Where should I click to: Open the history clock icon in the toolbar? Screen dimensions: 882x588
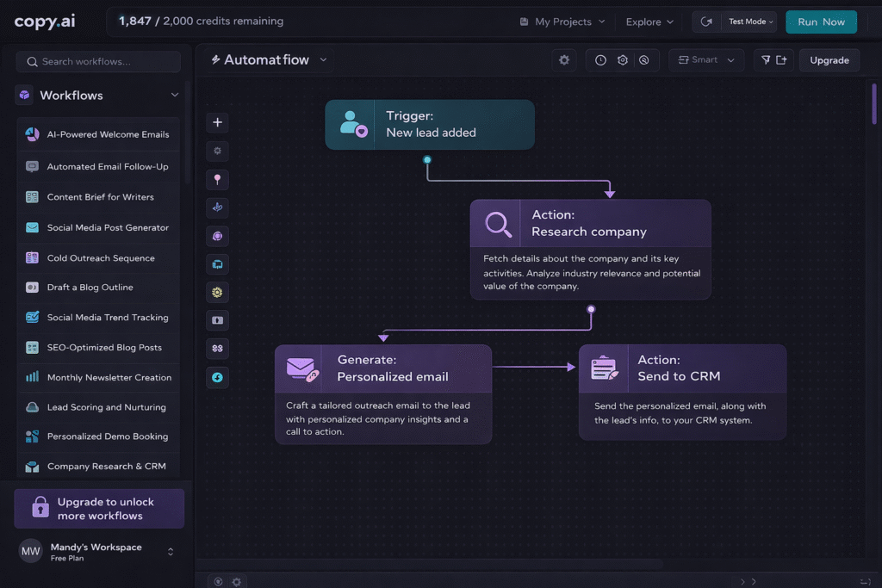pos(600,60)
